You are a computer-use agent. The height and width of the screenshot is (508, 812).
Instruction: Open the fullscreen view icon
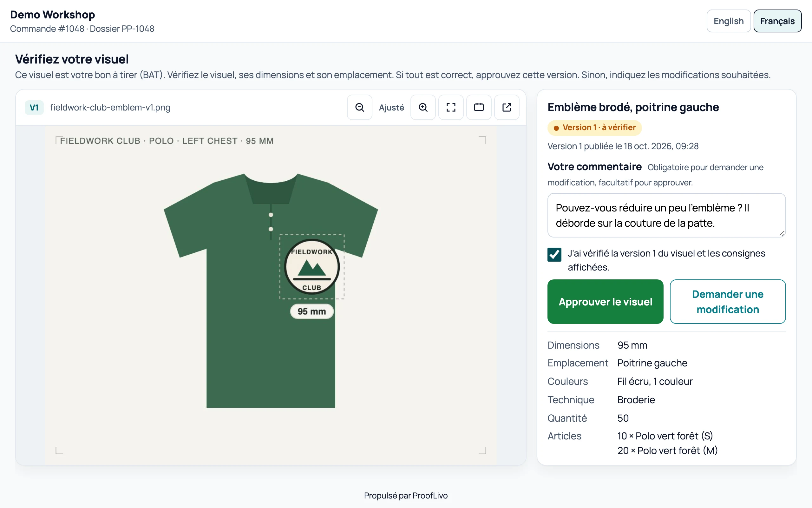[x=451, y=107]
